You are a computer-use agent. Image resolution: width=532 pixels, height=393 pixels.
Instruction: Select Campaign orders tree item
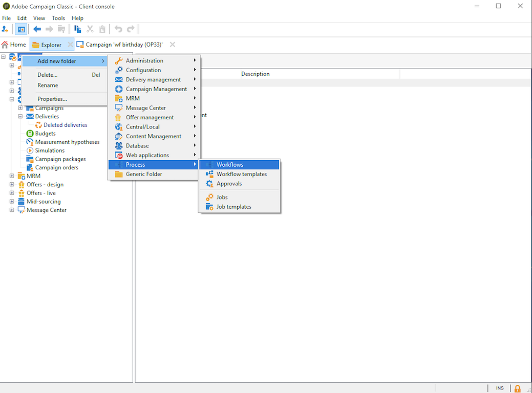(x=57, y=167)
